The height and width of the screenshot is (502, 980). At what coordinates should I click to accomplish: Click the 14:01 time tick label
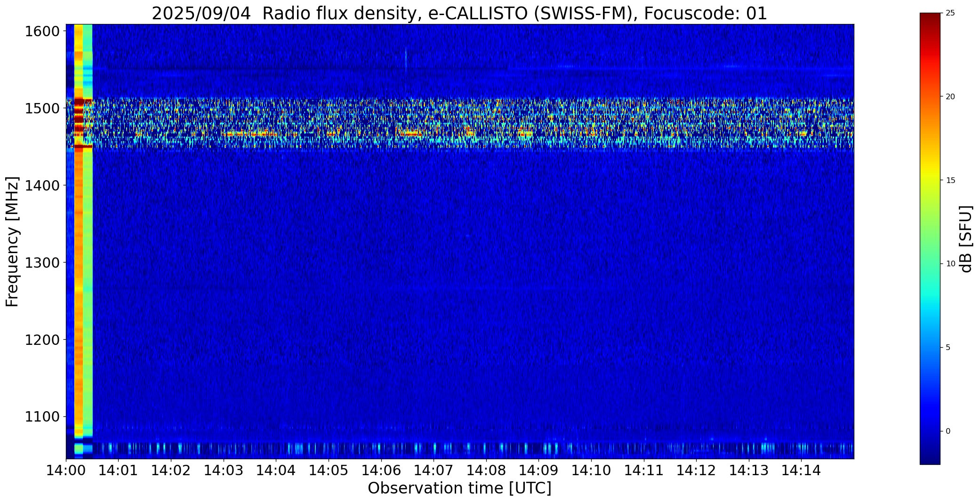point(119,470)
